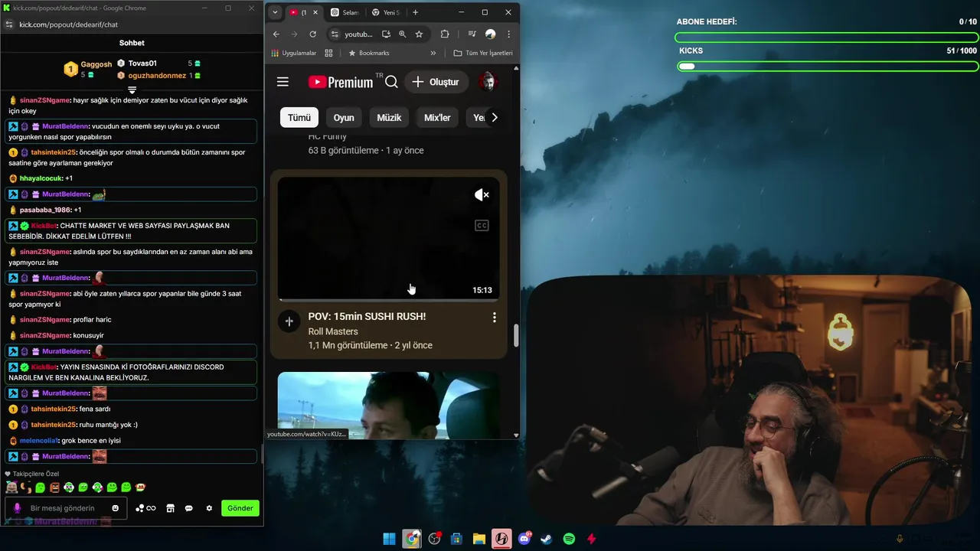Open Steam from the taskbar
Image resolution: width=980 pixels, height=551 pixels.
(547, 539)
